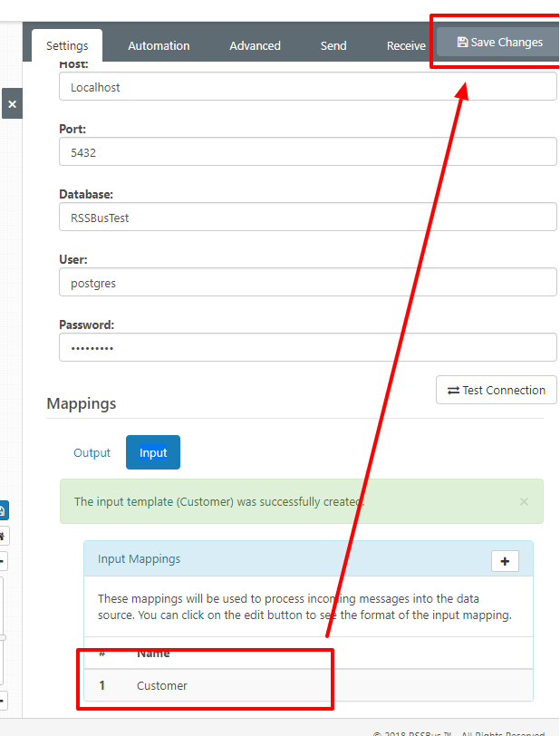The width and height of the screenshot is (560, 736).
Task: Click Save Changes button
Action: tap(499, 43)
